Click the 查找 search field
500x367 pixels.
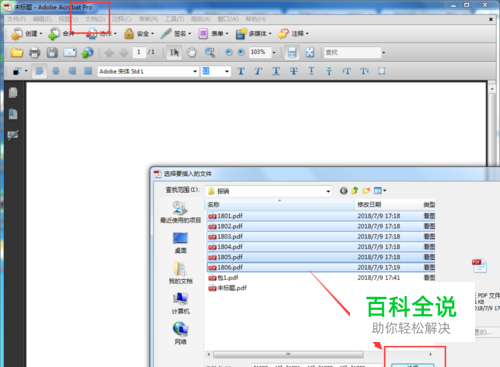tap(352, 52)
